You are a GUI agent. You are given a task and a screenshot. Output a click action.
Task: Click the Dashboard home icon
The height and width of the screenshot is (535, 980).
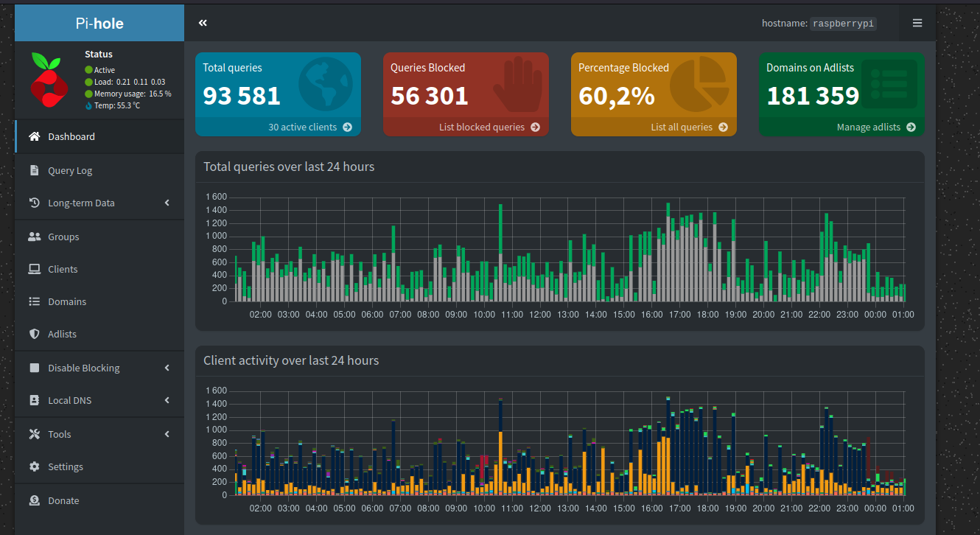(34, 136)
